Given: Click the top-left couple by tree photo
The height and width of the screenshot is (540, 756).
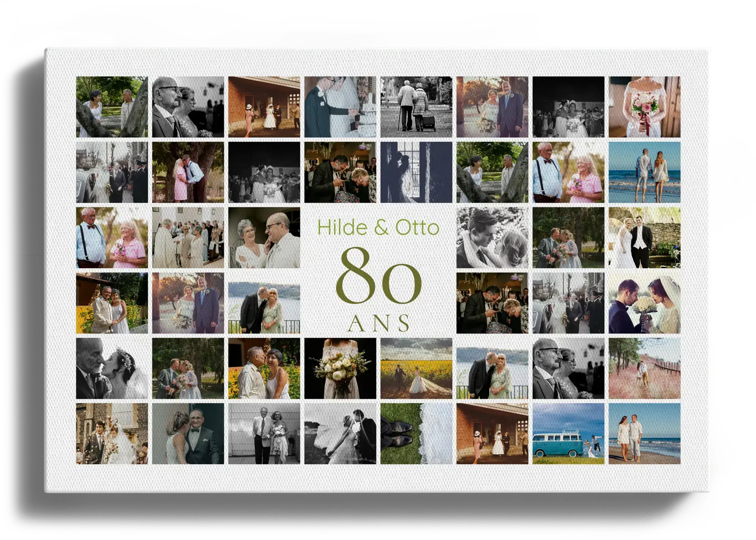Looking at the screenshot, I should (112, 107).
